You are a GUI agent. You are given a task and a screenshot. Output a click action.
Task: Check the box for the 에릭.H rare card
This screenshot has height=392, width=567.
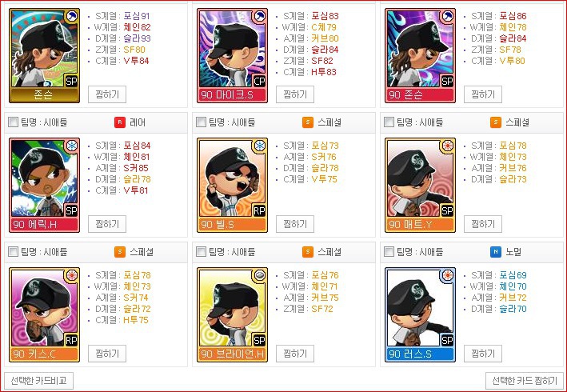click(13, 122)
